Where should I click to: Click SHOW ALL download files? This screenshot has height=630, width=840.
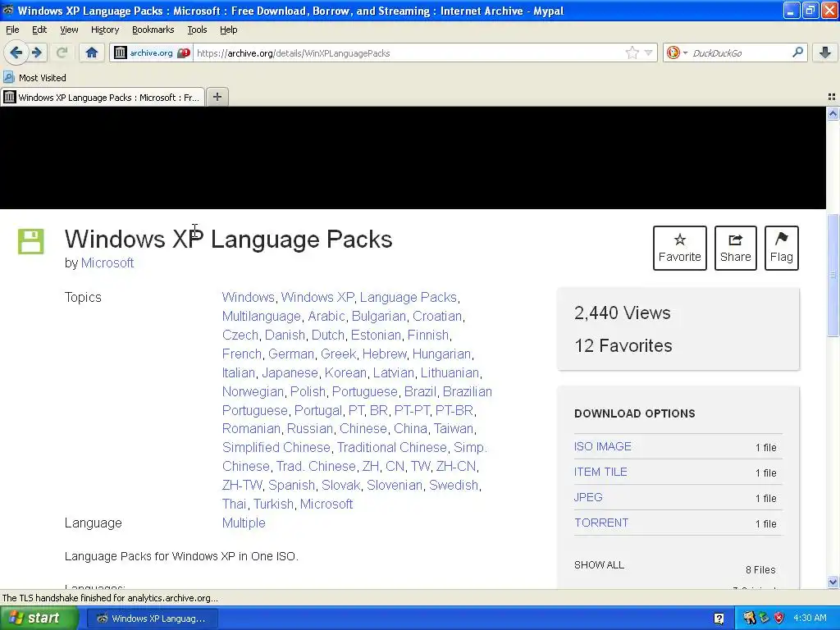(x=599, y=564)
